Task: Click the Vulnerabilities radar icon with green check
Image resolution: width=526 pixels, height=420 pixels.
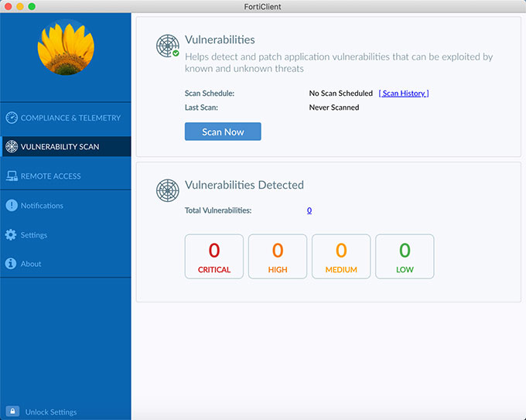Action: pos(168,46)
